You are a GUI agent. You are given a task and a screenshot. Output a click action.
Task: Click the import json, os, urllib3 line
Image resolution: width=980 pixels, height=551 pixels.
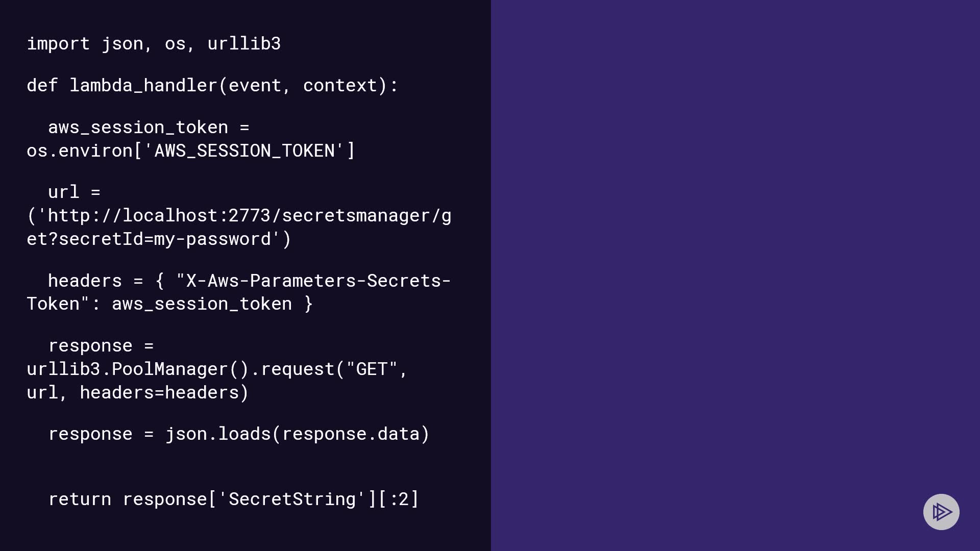pyautogui.click(x=154, y=44)
